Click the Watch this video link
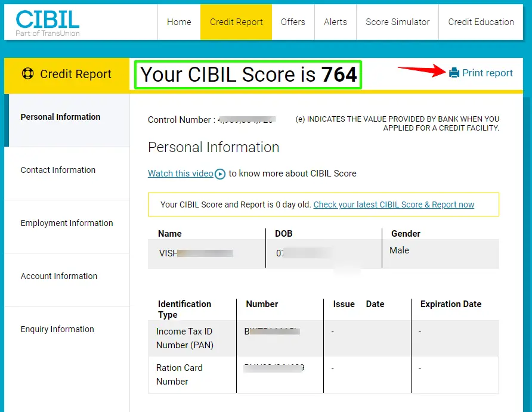This screenshot has height=412, width=532. click(181, 174)
